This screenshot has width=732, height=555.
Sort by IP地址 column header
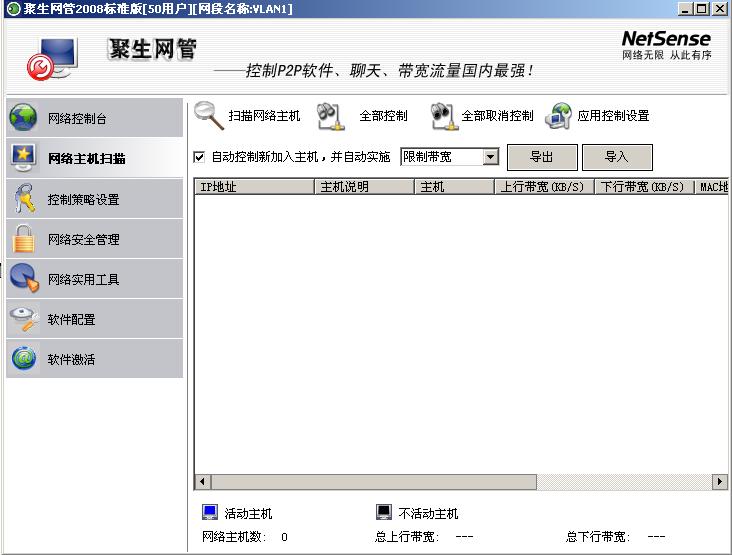[254, 187]
